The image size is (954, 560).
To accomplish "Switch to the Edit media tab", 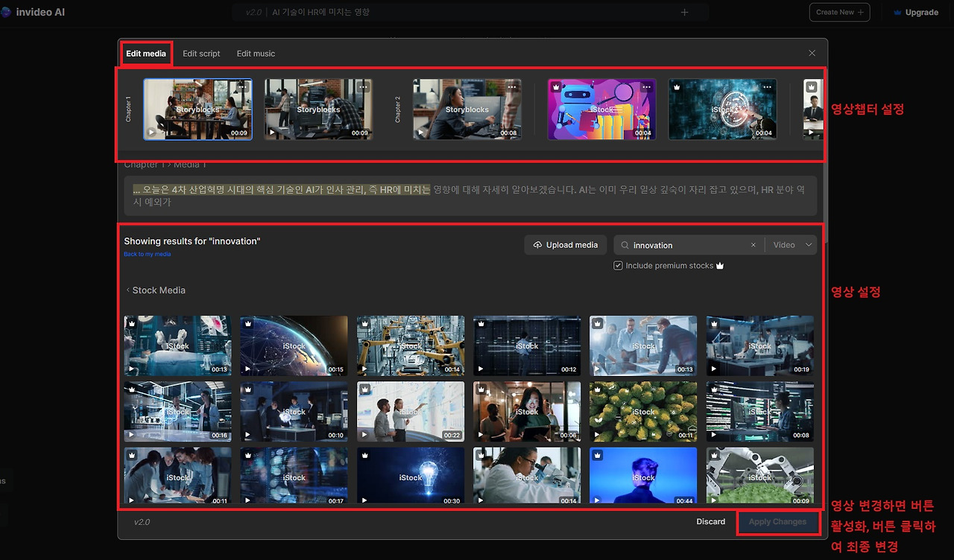I will [x=146, y=54].
